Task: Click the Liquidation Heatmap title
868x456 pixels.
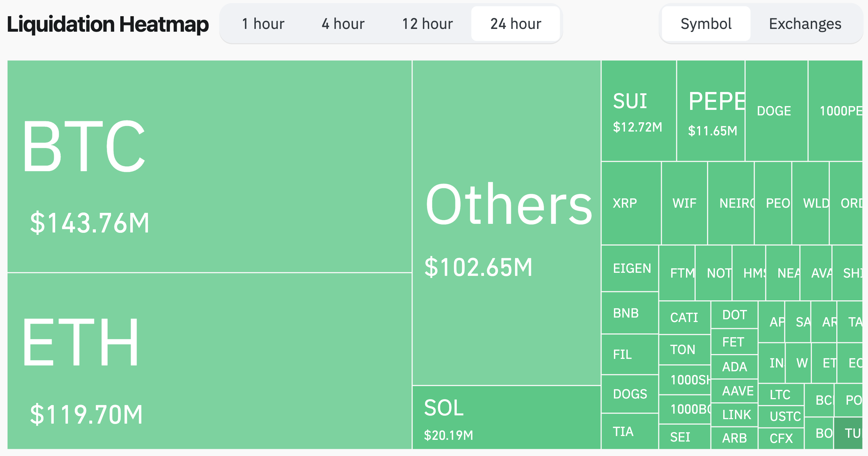Action: coord(107,23)
